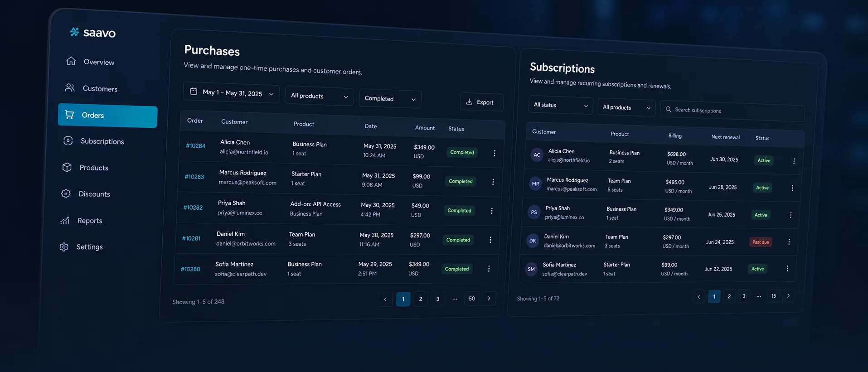Image resolution: width=868 pixels, height=372 pixels.
Task: Export the purchases list
Action: pos(482,102)
